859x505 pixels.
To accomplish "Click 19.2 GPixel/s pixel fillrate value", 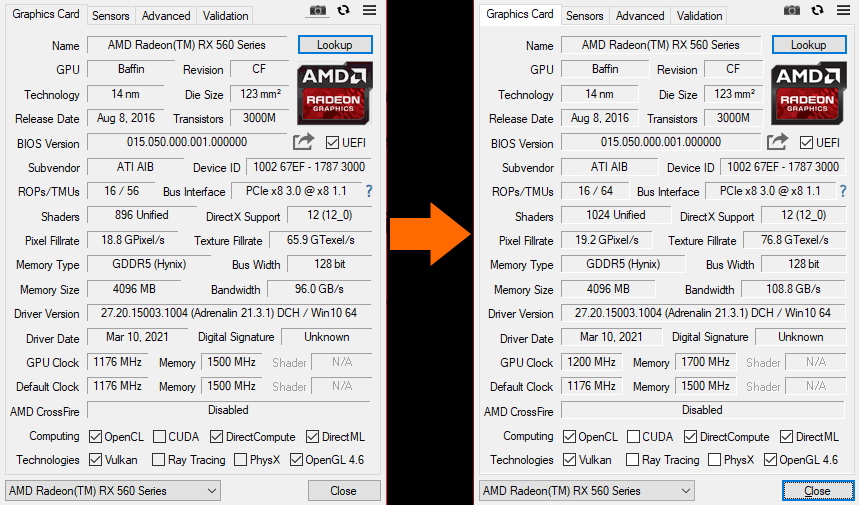I will [x=607, y=240].
